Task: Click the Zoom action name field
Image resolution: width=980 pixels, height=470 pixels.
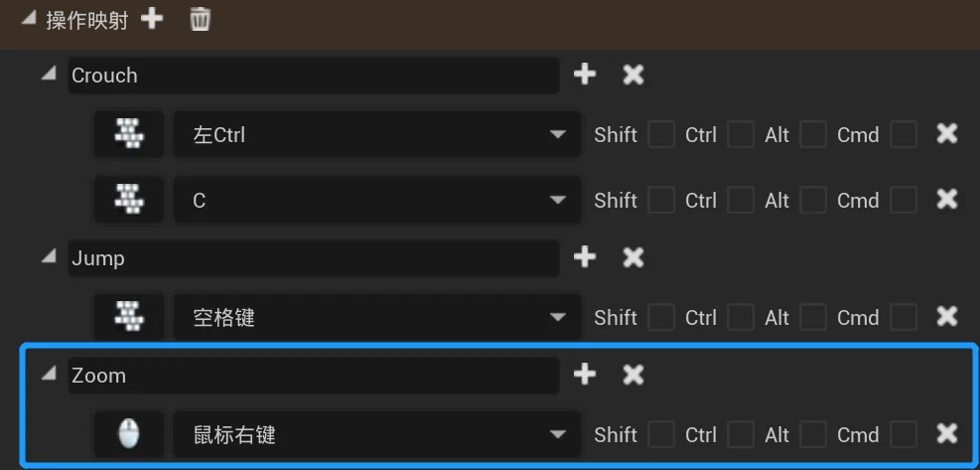Action: pyautogui.click(x=314, y=376)
